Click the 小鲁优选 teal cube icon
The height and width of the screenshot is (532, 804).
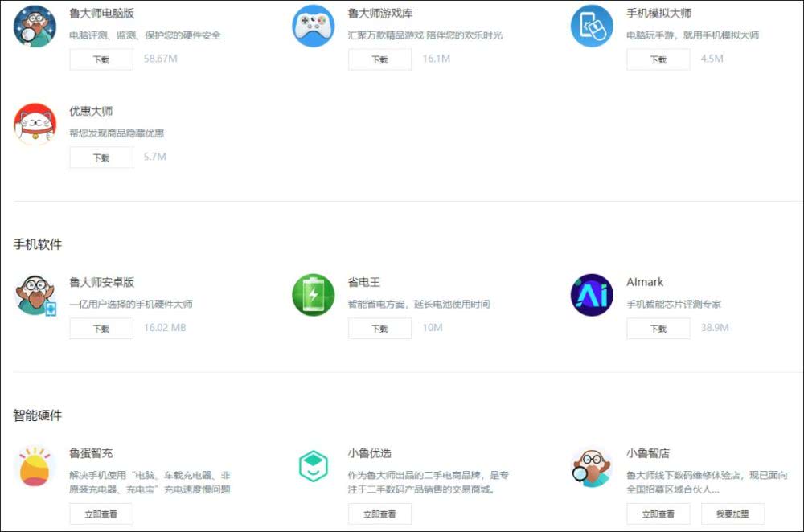[314, 466]
